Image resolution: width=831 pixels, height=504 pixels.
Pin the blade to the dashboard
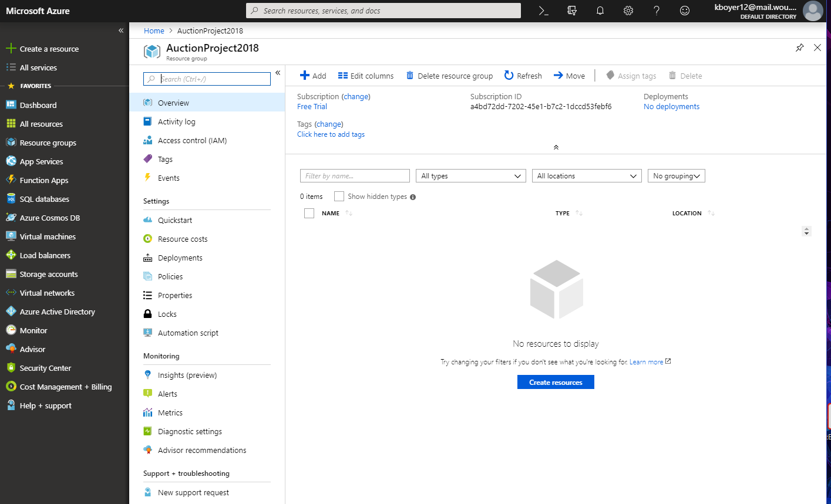(x=799, y=48)
